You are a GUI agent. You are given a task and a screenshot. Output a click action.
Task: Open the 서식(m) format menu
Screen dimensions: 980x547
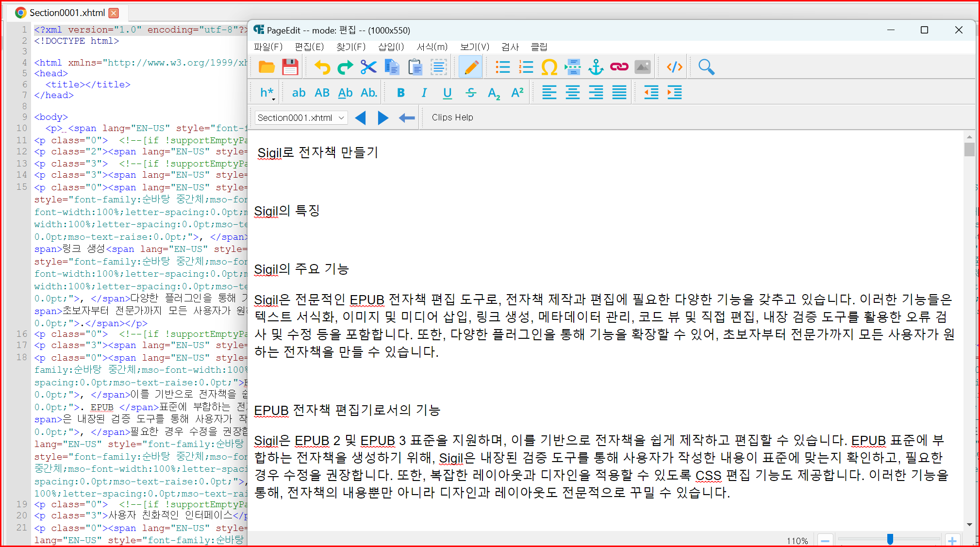tap(432, 47)
